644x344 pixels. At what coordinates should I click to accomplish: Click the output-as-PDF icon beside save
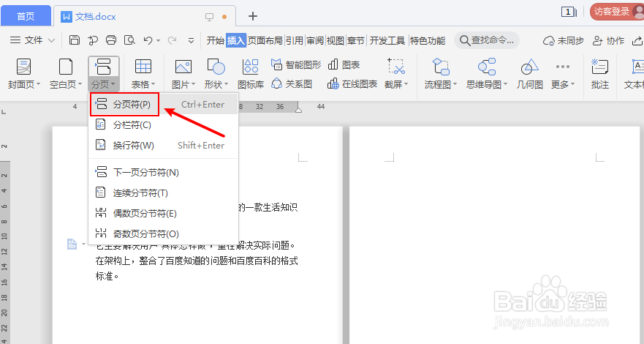[x=93, y=40]
